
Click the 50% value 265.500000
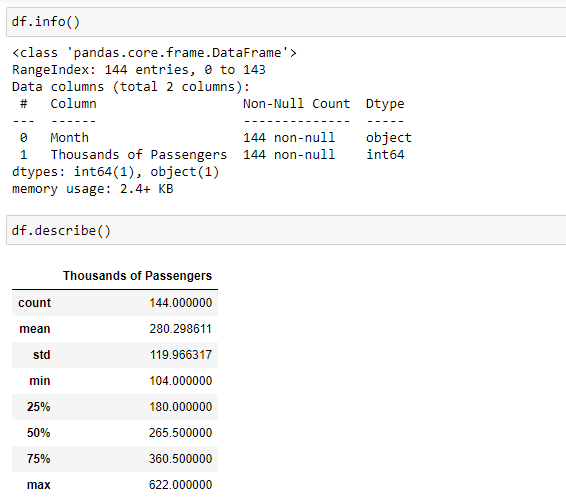180,433
